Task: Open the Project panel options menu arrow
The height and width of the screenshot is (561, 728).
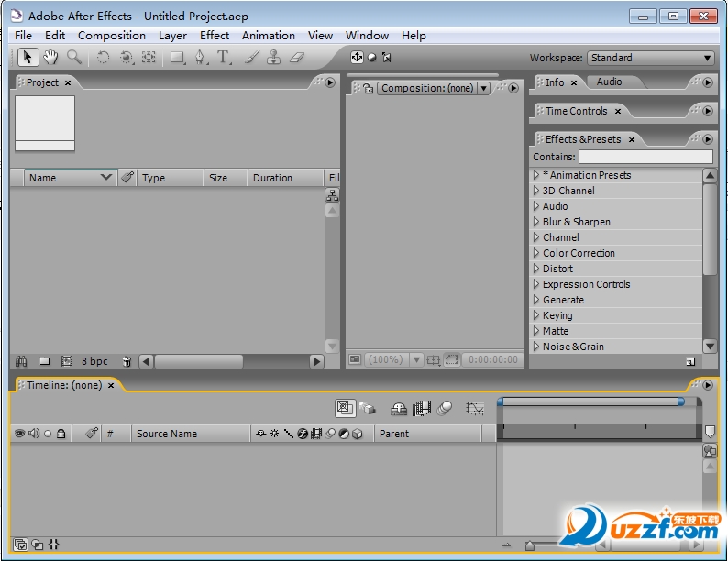Action: (x=330, y=82)
